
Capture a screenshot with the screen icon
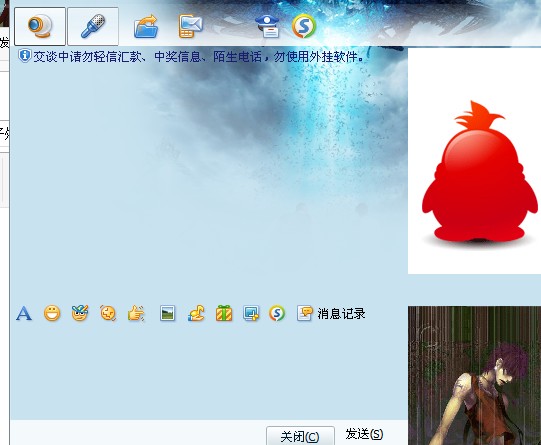tap(251, 313)
